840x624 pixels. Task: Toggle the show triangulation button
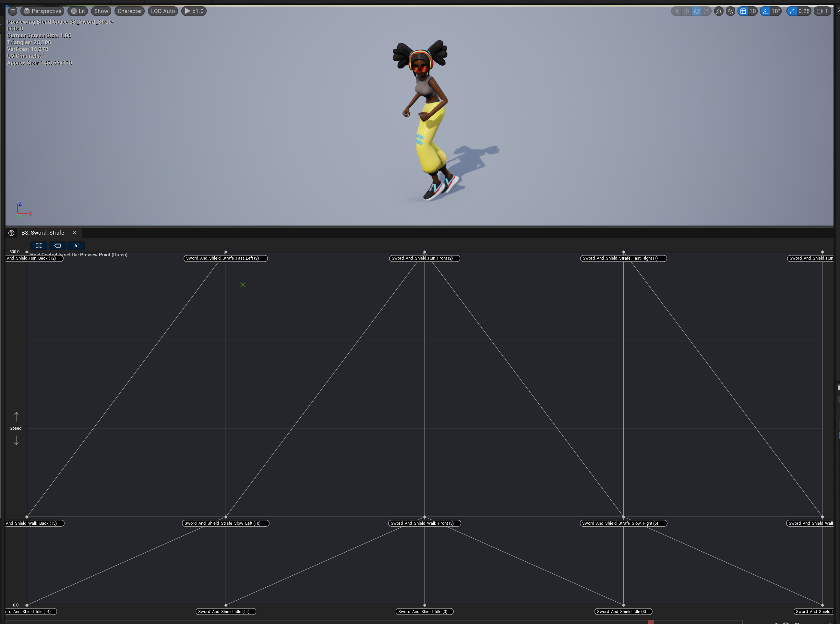tap(39, 246)
